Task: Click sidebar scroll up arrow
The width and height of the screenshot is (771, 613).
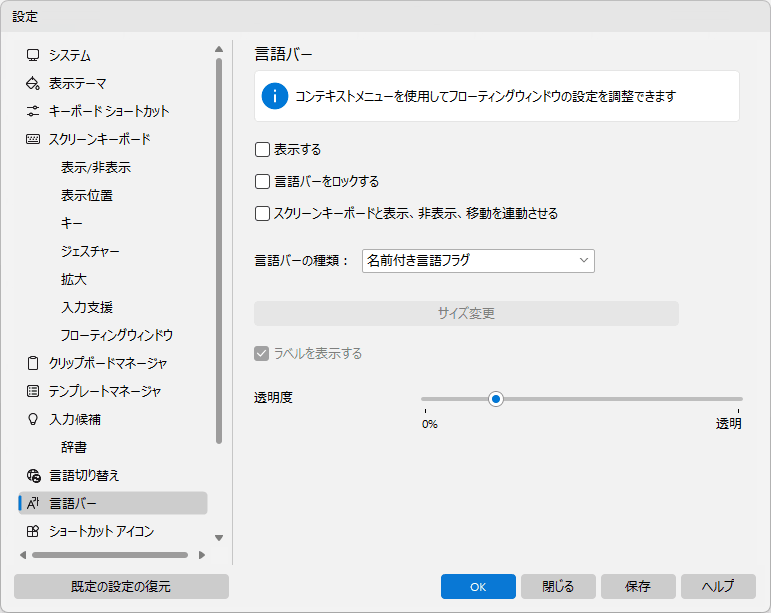Action: [219, 49]
